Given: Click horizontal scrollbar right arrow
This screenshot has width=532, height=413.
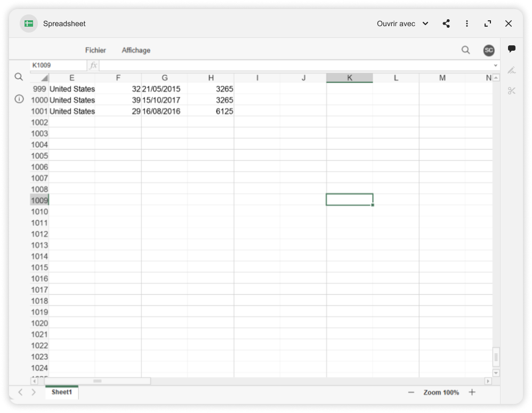Looking at the screenshot, I should coord(488,381).
